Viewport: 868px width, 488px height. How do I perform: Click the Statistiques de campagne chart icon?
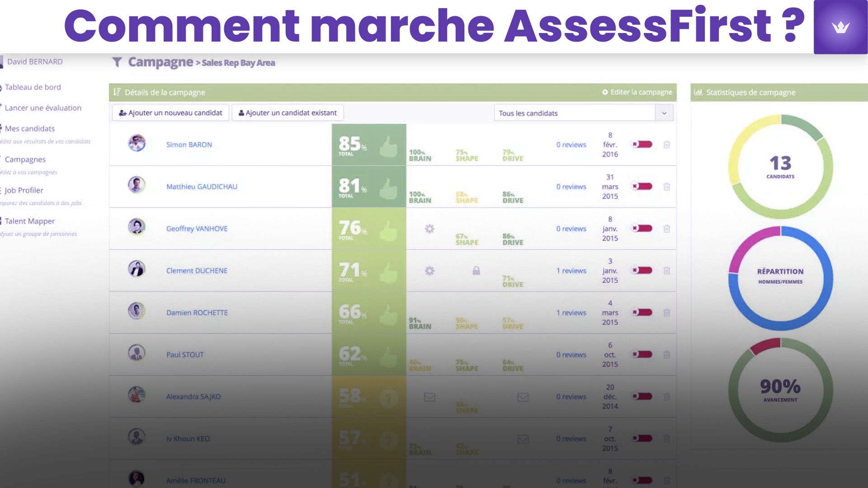(698, 92)
